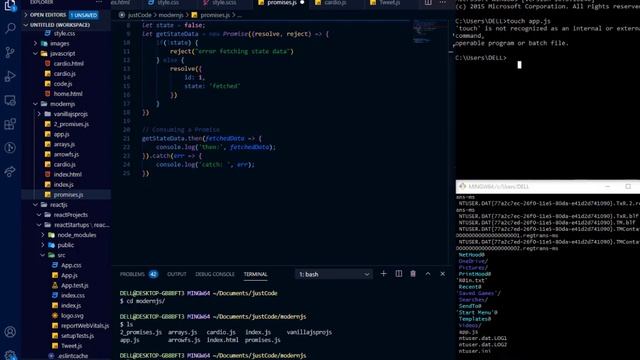Open the Search view in activity bar

(x=10, y=28)
